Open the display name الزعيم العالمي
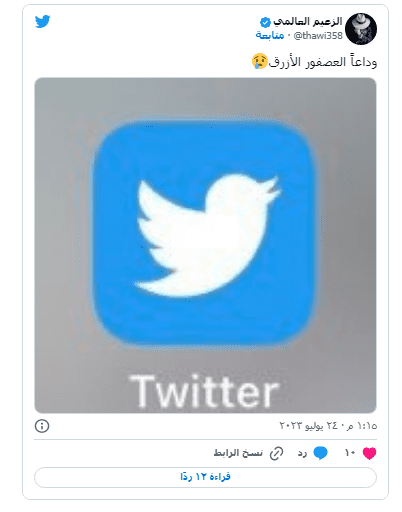This screenshot has height=512, width=402. (308, 22)
